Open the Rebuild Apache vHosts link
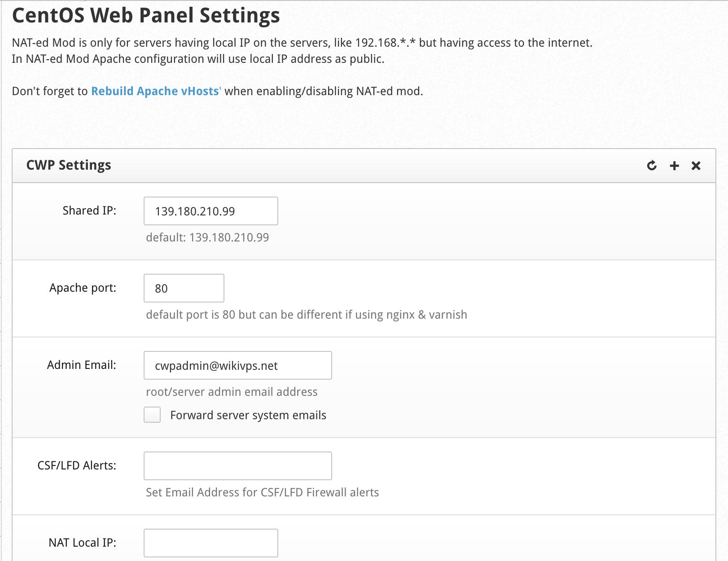This screenshot has width=728, height=561. pyautogui.click(x=156, y=91)
